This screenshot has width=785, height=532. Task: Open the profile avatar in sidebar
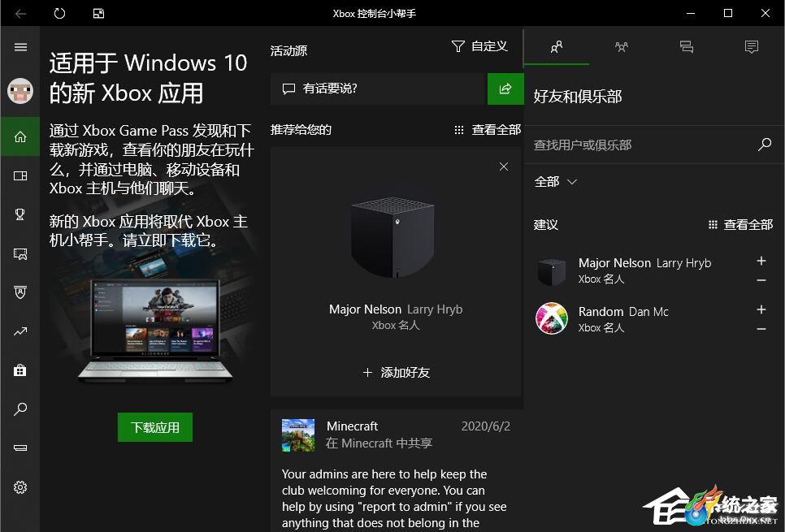pos(20,91)
